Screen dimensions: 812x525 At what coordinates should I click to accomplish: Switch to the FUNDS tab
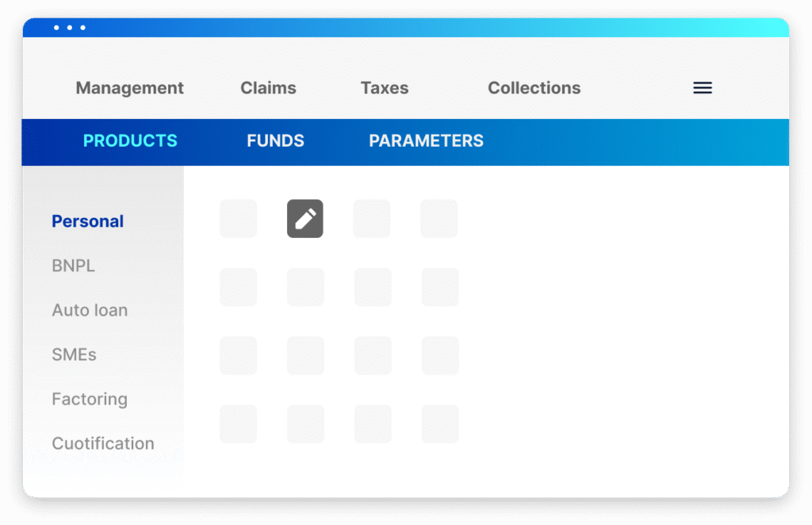275,141
